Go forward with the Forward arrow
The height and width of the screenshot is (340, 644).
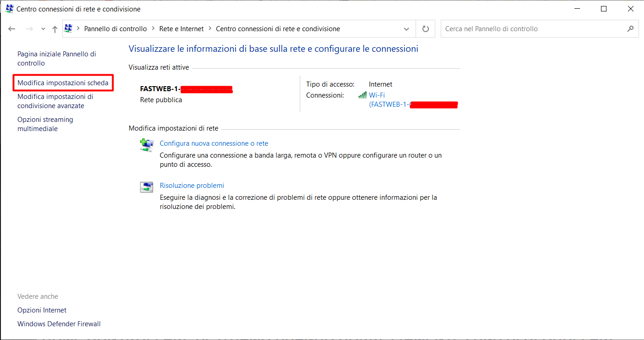pyautogui.click(x=29, y=29)
